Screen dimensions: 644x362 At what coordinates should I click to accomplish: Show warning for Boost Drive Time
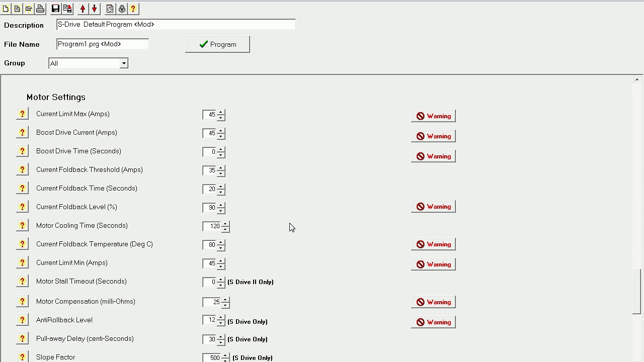433,156
